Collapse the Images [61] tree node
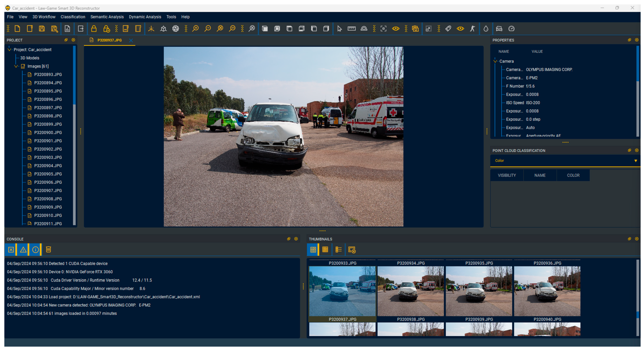This screenshot has width=644, height=351. click(x=16, y=66)
